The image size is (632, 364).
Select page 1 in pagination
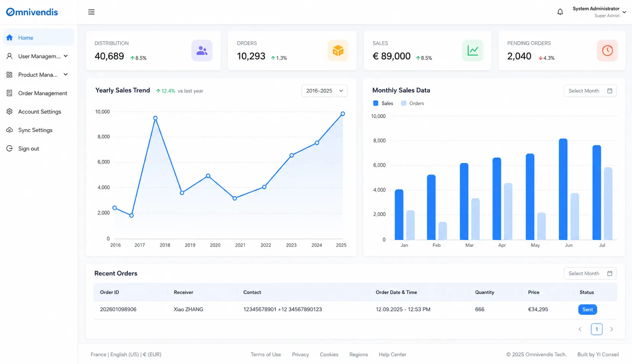coord(596,329)
